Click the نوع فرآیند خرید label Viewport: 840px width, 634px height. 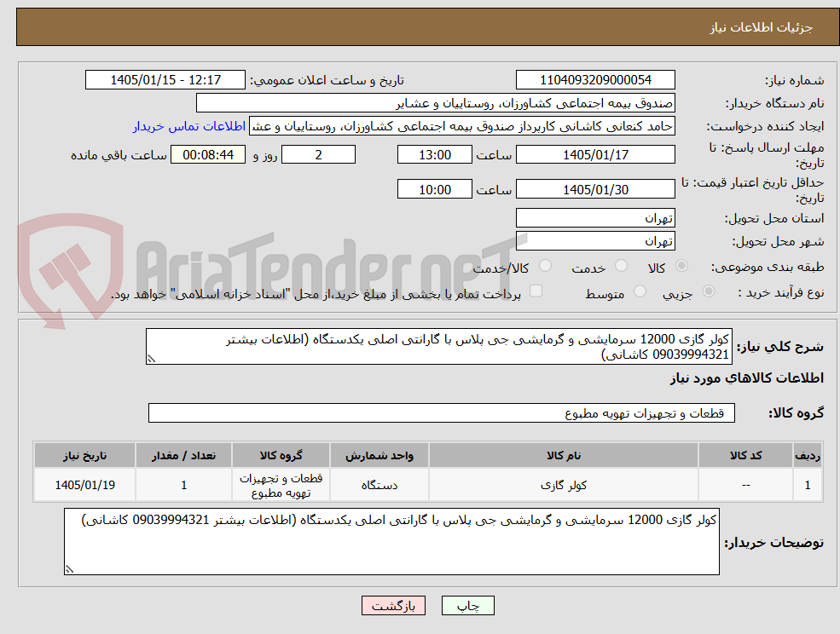point(781,292)
